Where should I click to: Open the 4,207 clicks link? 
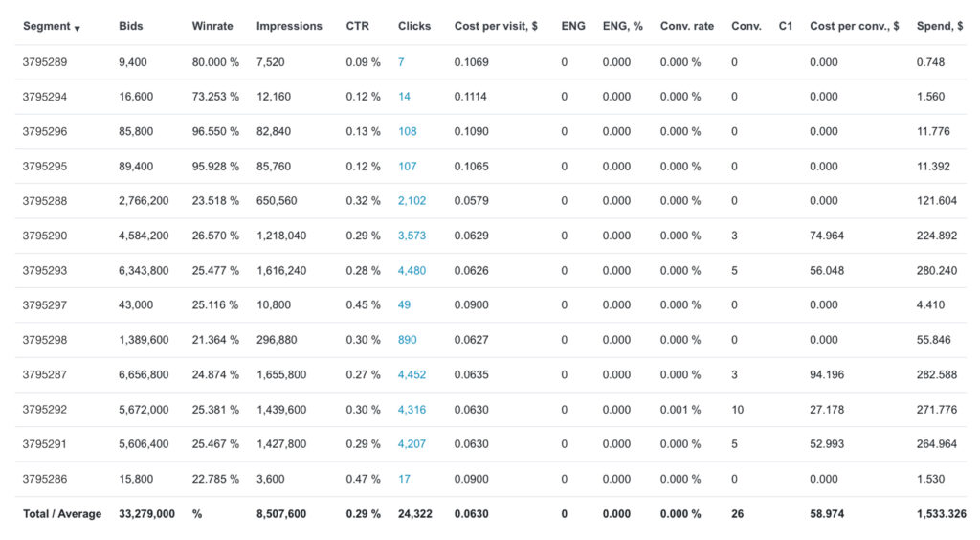(x=412, y=444)
